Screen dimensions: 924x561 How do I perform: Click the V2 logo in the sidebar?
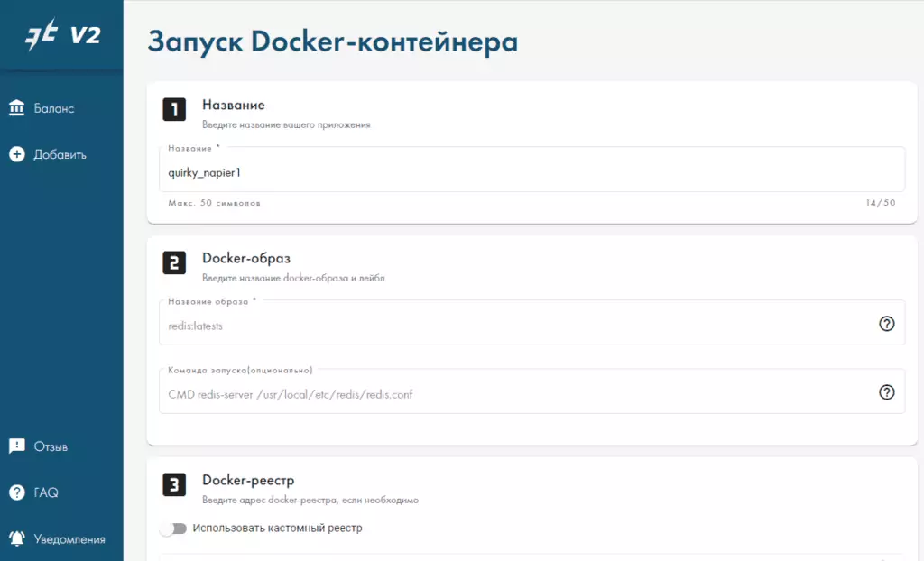[x=62, y=35]
